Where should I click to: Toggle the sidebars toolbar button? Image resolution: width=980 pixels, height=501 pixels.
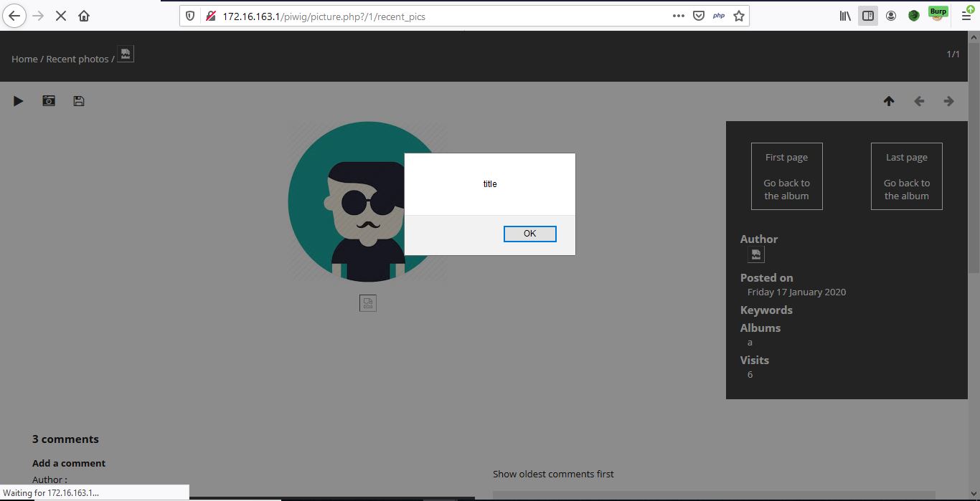[868, 16]
